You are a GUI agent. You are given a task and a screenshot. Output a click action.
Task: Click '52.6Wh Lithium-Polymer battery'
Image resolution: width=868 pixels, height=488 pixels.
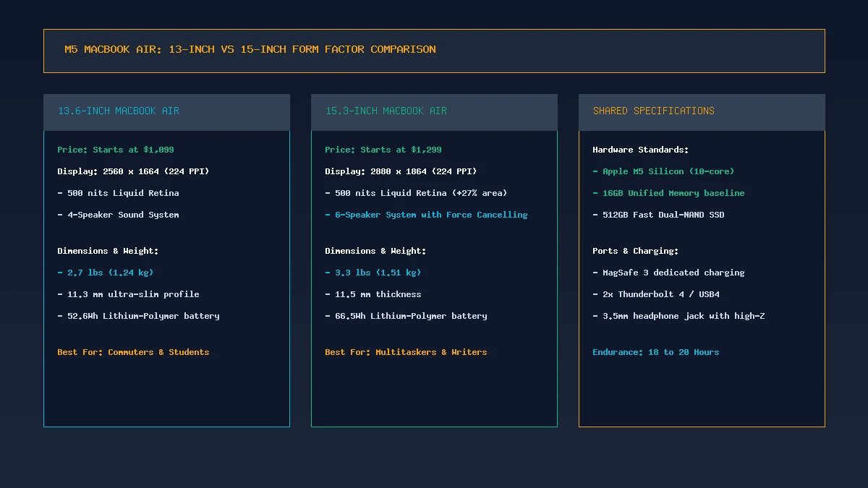[x=138, y=316]
